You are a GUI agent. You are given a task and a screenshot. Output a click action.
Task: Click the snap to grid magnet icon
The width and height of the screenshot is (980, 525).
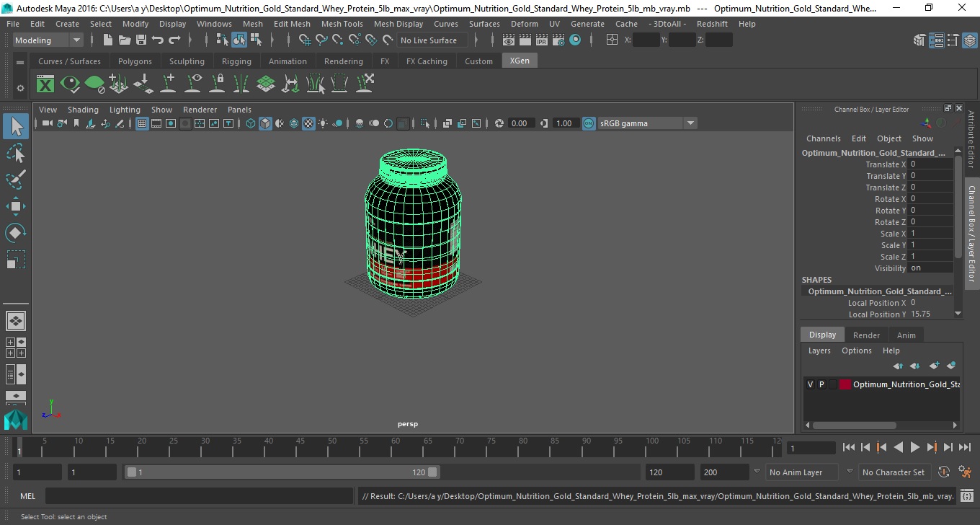pyautogui.click(x=305, y=40)
